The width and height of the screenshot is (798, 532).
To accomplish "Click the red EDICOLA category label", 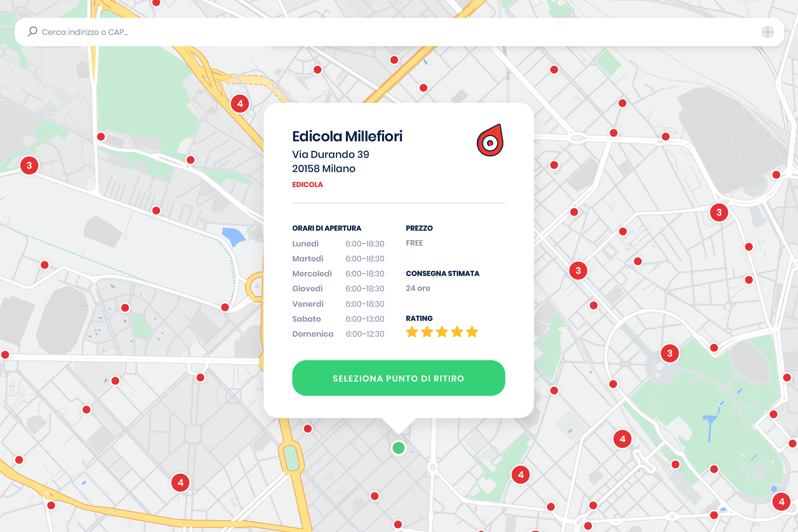I will click(x=307, y=185).
